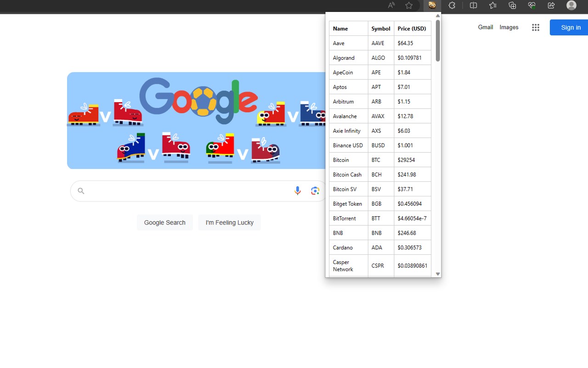Screen dimensions: 588x368
Task: Click the $7.01 Aptos price
Action: point(413,87)
